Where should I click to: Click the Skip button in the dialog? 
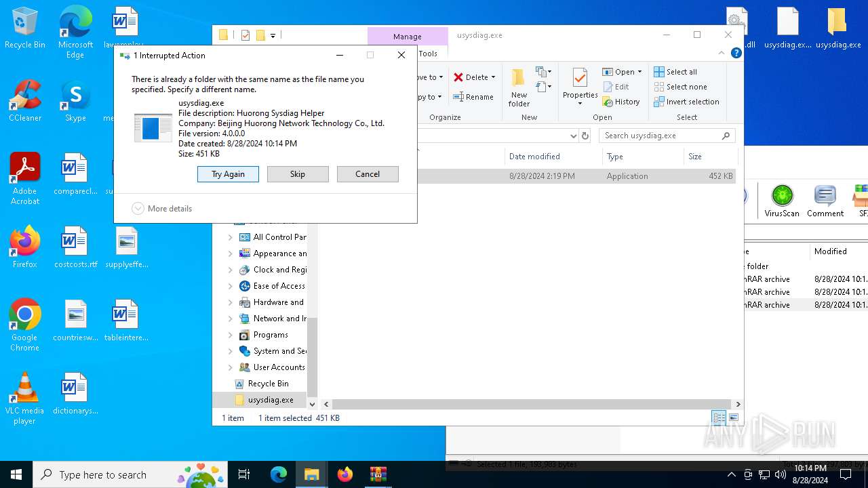tap(298, 174)
